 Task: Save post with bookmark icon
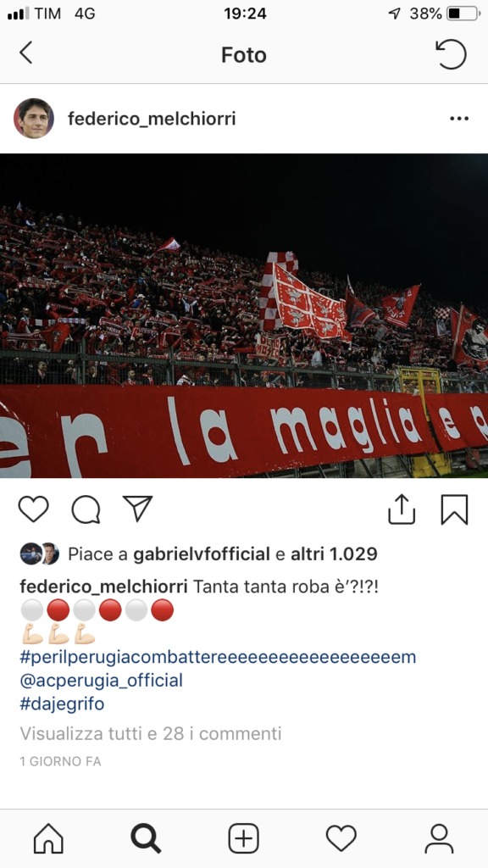tap(454, 509)
